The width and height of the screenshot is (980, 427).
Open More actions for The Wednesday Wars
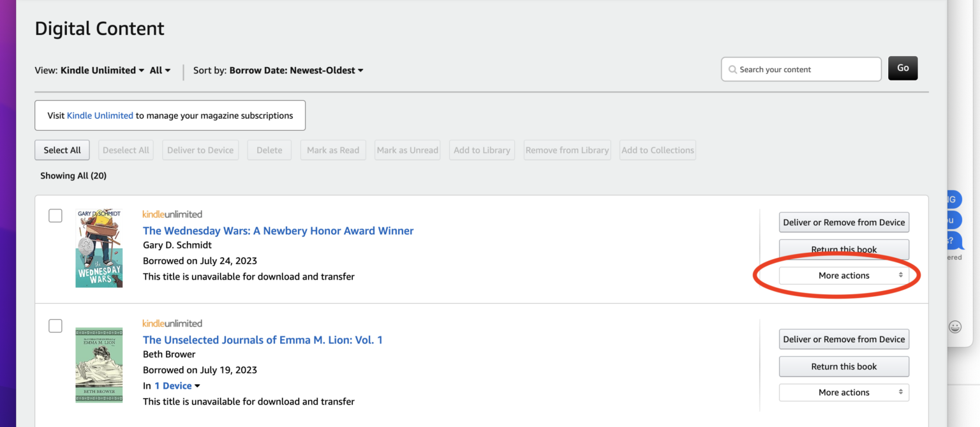tap(844, 275)
